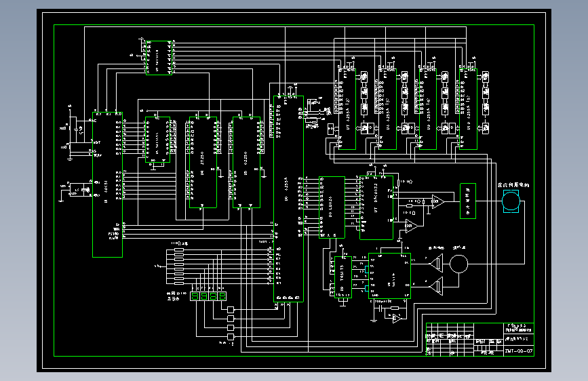Select the decoder chip at top of schematic
588x381 pixels.
pyautogui.click(x=159, y=58)
